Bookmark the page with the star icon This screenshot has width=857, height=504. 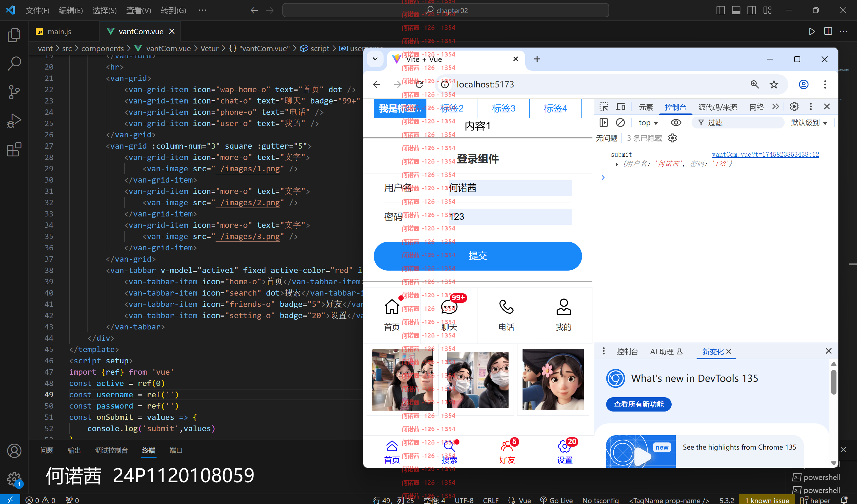pyautogui.click(x=774, y=84)
